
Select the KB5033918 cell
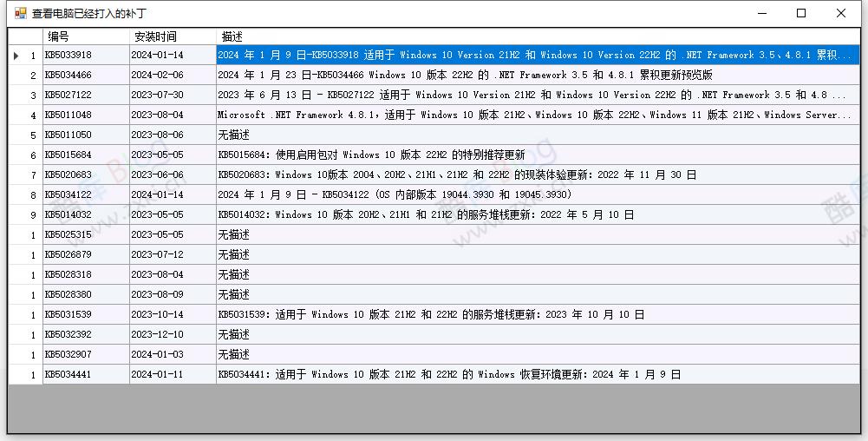click(85, 56)
